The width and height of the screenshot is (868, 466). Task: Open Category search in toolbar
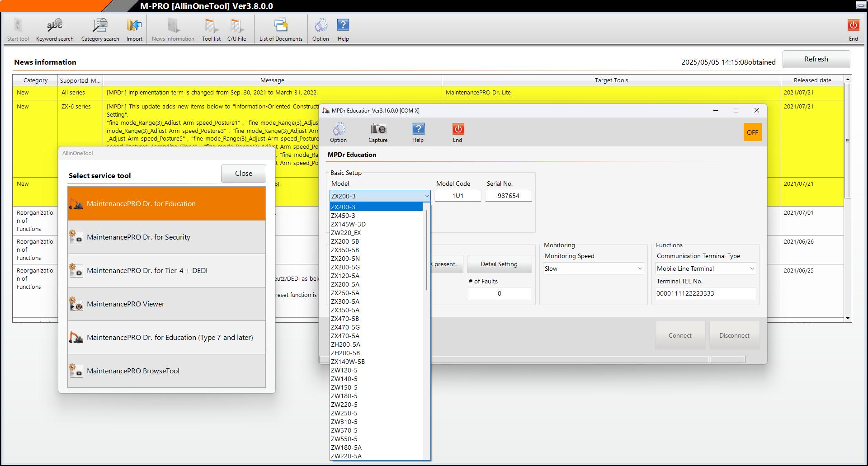tap(100, 30)
